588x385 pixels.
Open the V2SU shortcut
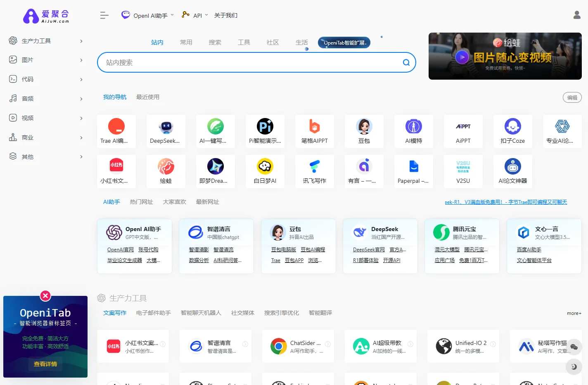click(x=463, y=171)
